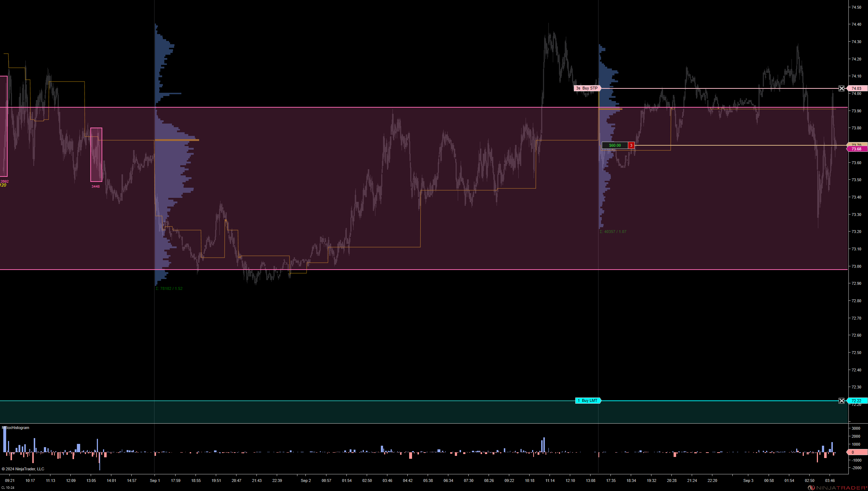Screen dimensions: 868x491
Task: Select the 3s Buy STP order flag
Action: pos(587,88)
